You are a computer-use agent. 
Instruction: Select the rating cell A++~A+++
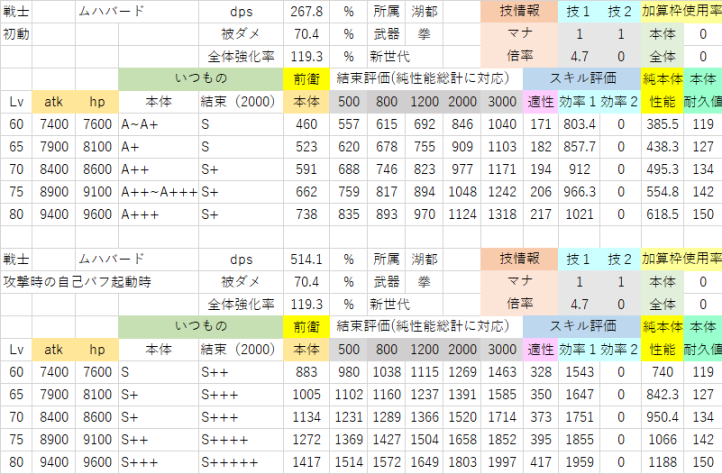pyautogui.click(x=158, y=192)
